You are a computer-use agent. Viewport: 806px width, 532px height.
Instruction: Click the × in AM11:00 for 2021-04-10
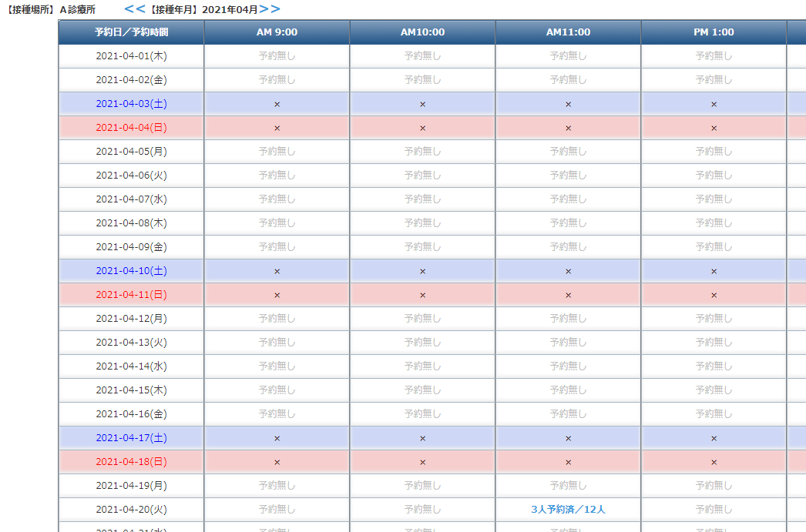click(x=568, y=271)
